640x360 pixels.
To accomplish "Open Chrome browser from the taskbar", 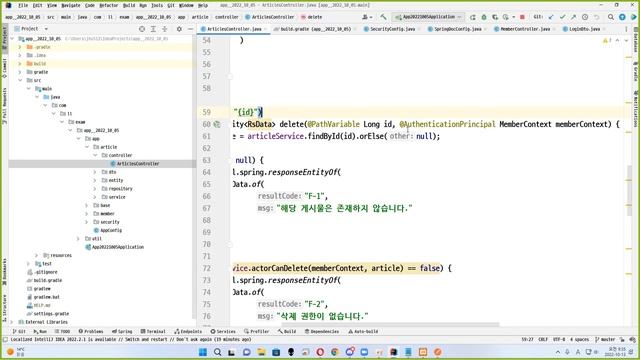I will click(335, 352).
